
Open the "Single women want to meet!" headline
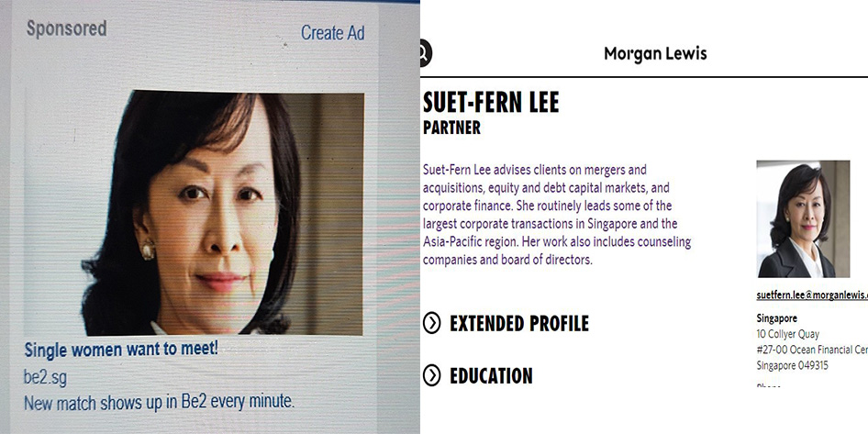121,350
